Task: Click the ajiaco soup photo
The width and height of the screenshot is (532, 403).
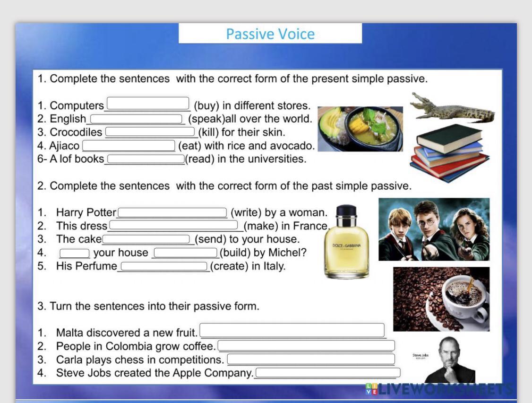Action: click(360, 129)
